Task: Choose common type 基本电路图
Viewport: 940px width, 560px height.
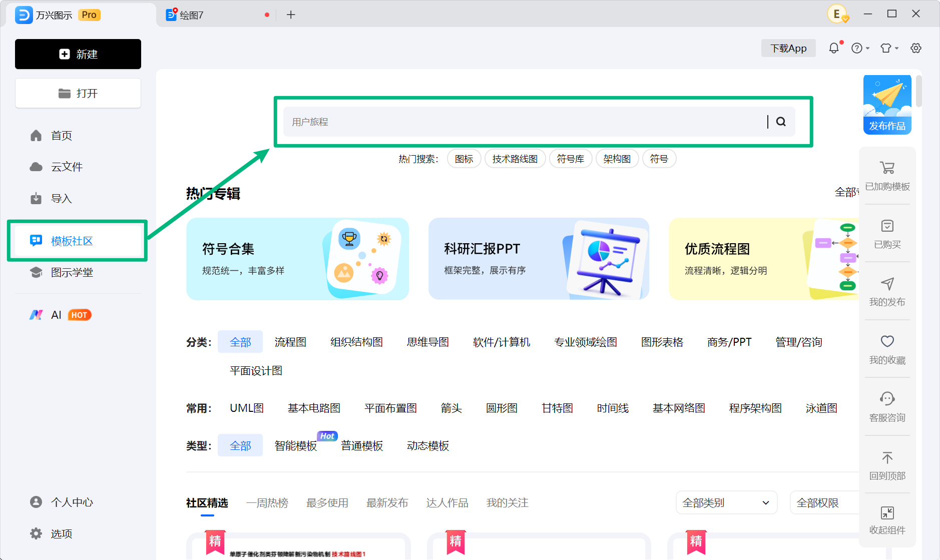Action: (314, 408)
